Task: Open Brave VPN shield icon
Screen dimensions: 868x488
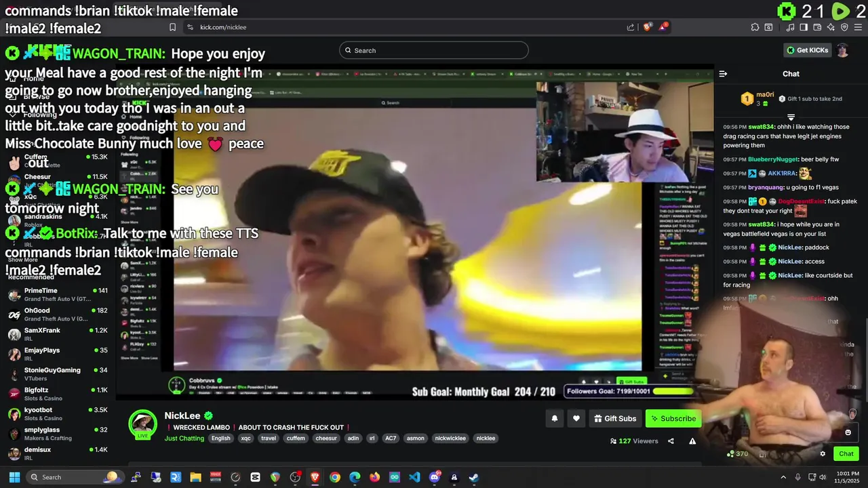Action: 844,27
